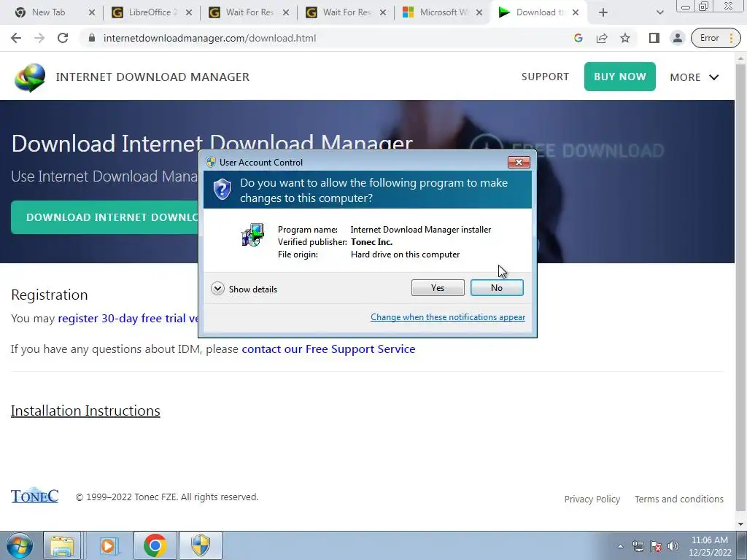The width and height of the screenshot is (747, 560).
Task: Go back in Chrome browser
Action: (16, 38)
